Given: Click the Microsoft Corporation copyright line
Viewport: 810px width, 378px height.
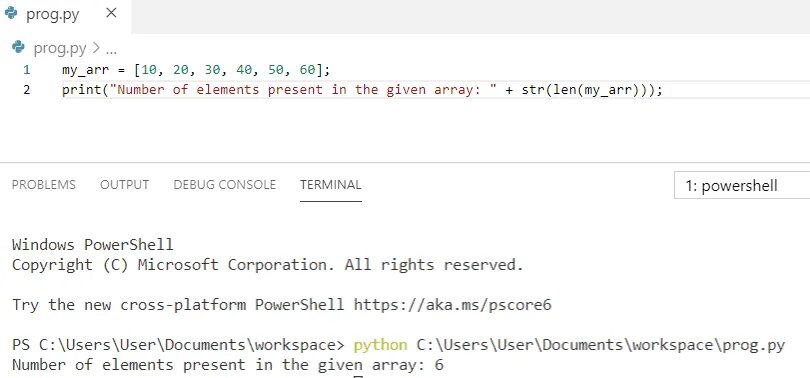Looking at the screenshot, I should (268, 264).
